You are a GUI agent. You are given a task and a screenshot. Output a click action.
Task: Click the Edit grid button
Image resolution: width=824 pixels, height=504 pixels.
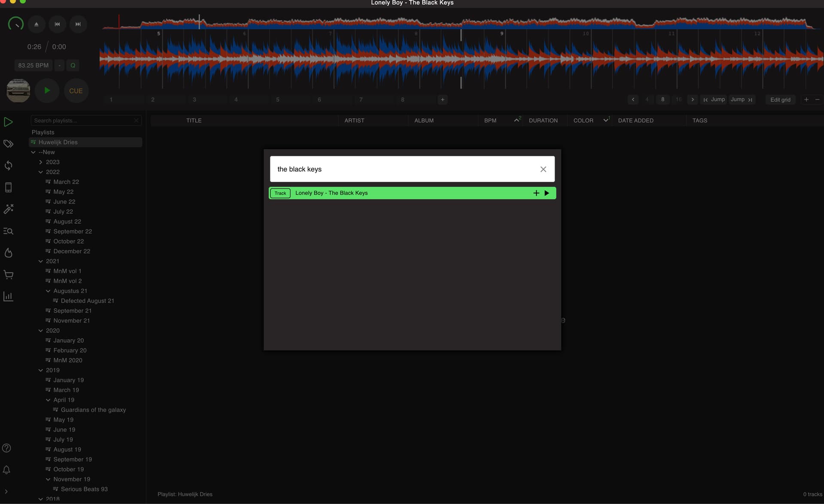[x=780, y=100]
